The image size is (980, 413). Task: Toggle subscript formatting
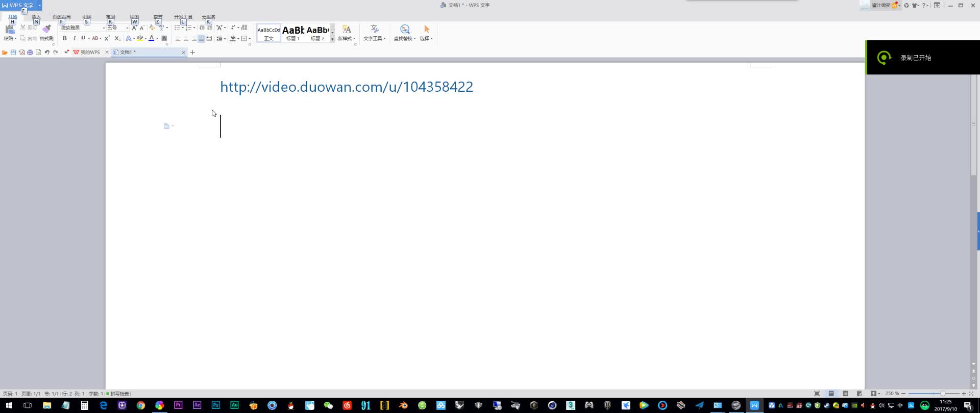117,38
